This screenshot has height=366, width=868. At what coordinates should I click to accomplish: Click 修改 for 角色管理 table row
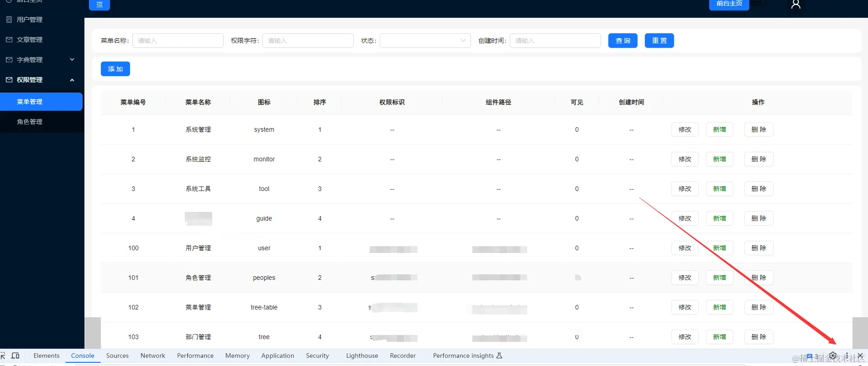[x=685, y=278]
